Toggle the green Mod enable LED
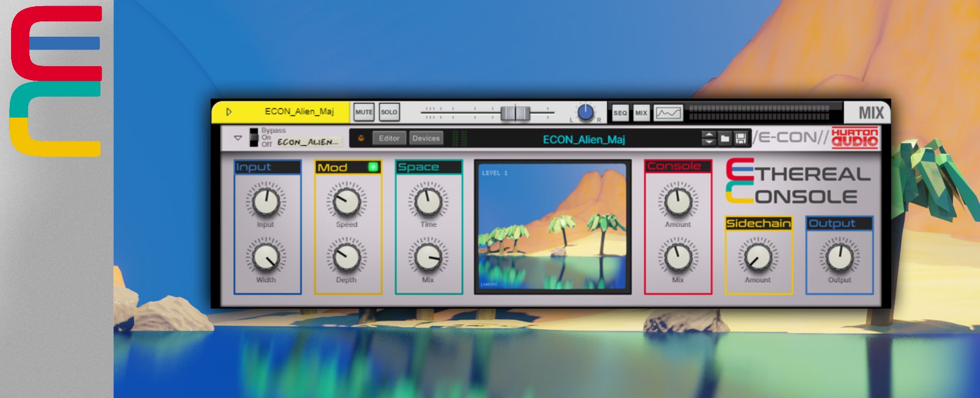 click(x=372, y=167)
